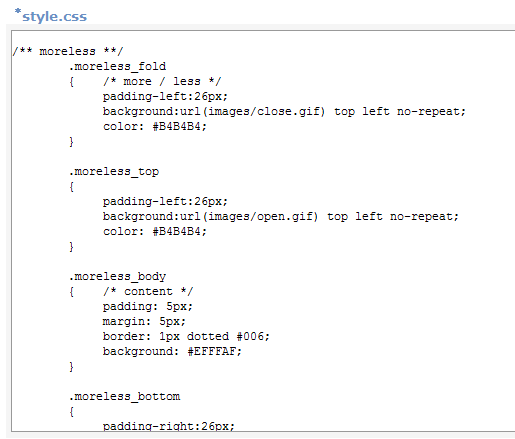The height and width of the screenshot is (439, 515).
Task: Click opening brace below .moreless_top
Action: (71, 187)
